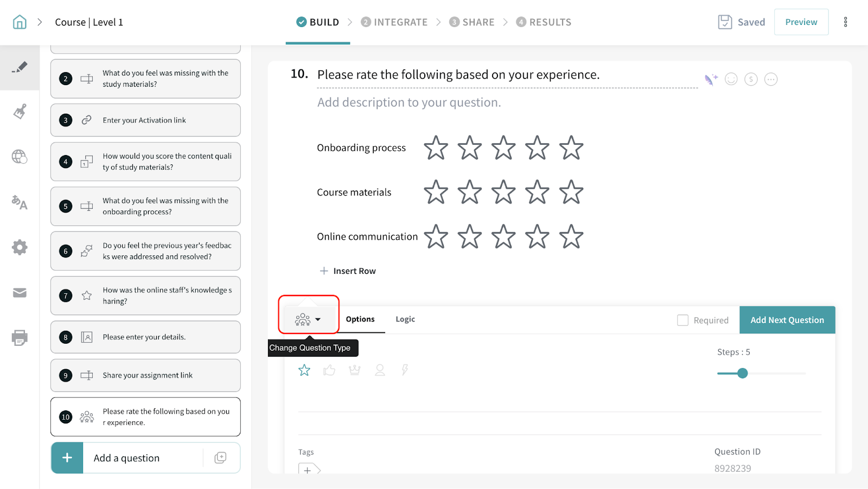
Task: Click the duplicate question icon beside Add a question
Action: click(x=220, y=458)
